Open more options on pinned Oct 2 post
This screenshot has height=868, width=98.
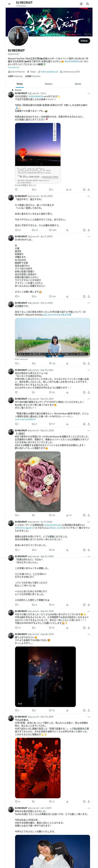89,93
